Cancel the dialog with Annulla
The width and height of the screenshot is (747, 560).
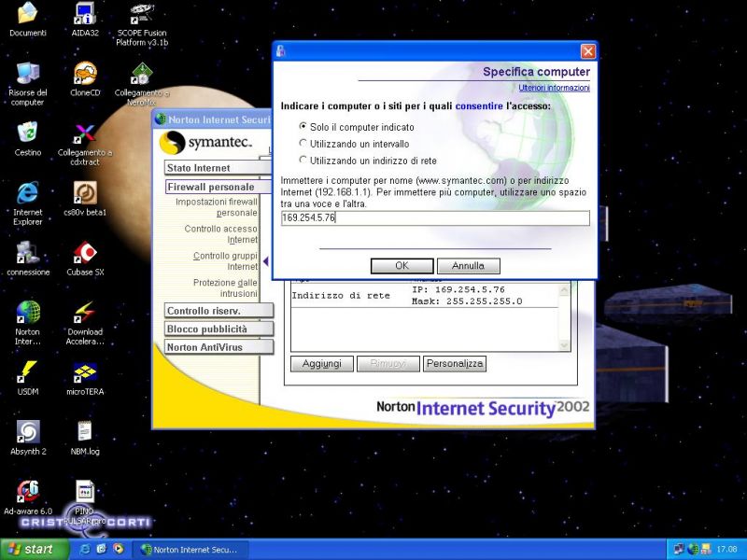[x=469, y=266]
